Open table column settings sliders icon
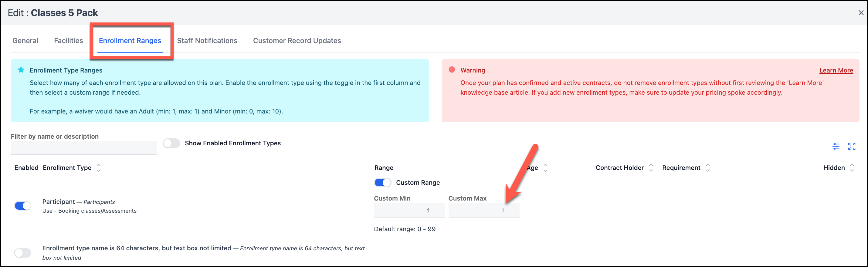The width and height of the screenshot is (868, 267). pos(836,146)
